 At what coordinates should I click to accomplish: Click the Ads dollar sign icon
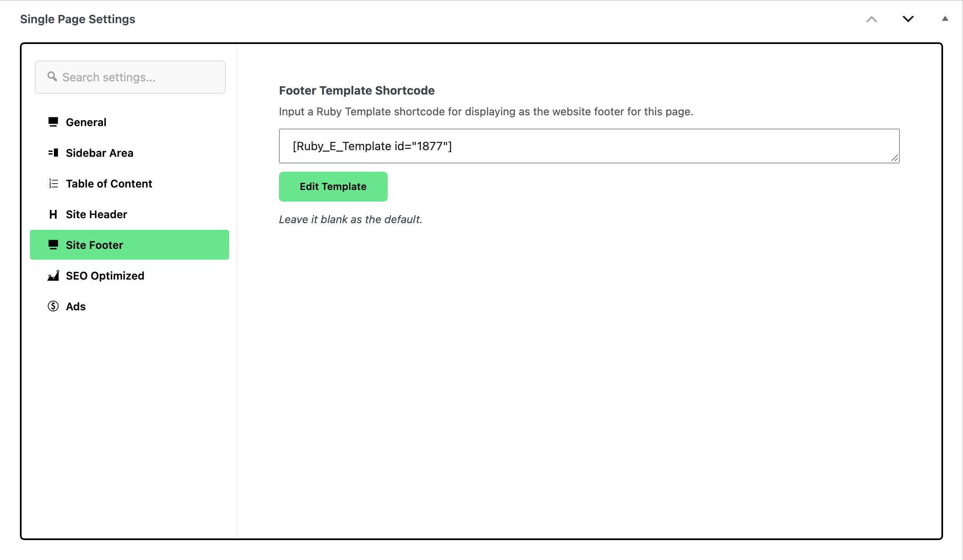tap(53, 306)
